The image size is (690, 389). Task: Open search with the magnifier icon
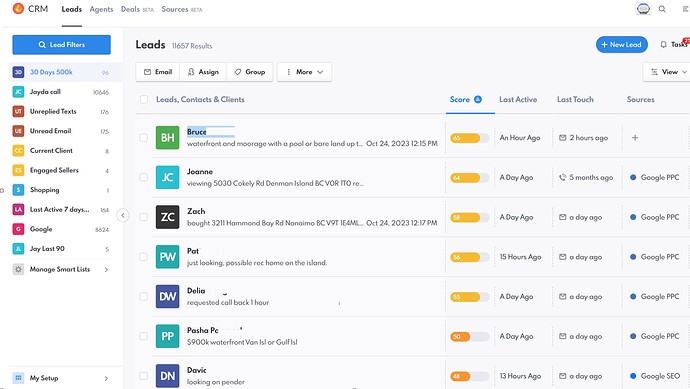(662, 9)
